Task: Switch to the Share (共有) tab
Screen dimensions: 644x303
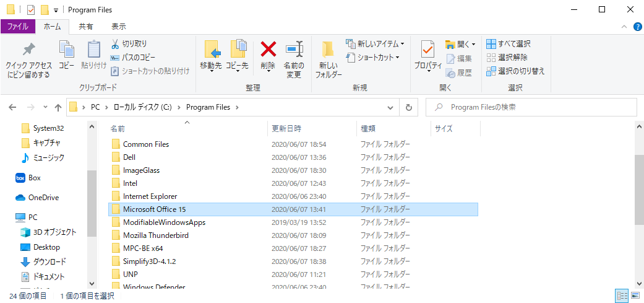Action: [86, 27]
